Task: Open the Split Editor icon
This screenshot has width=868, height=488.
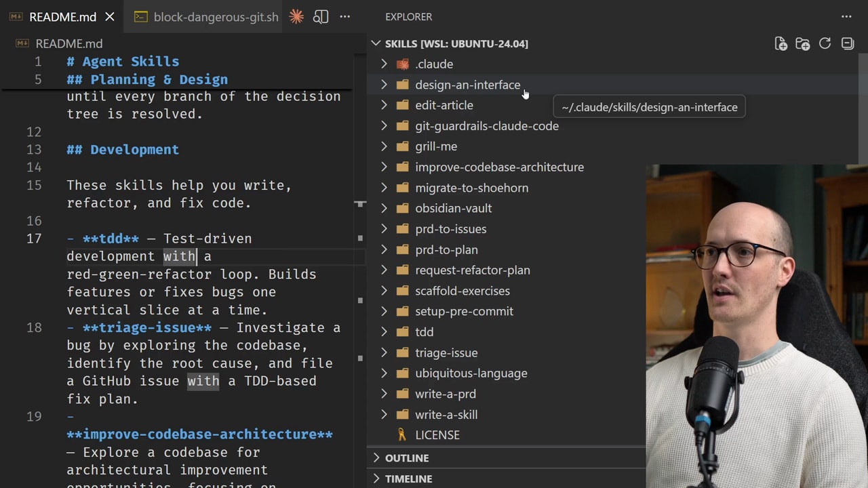Action: [x=321, y=17]
